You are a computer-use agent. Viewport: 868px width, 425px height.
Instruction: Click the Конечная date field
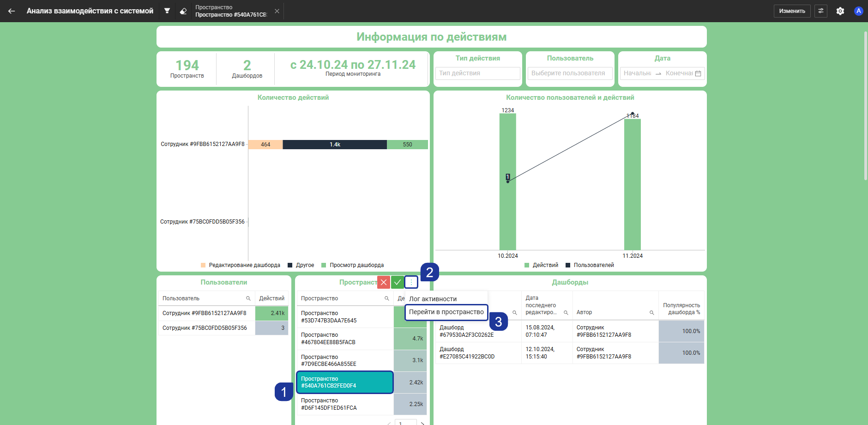pos(679,73)
